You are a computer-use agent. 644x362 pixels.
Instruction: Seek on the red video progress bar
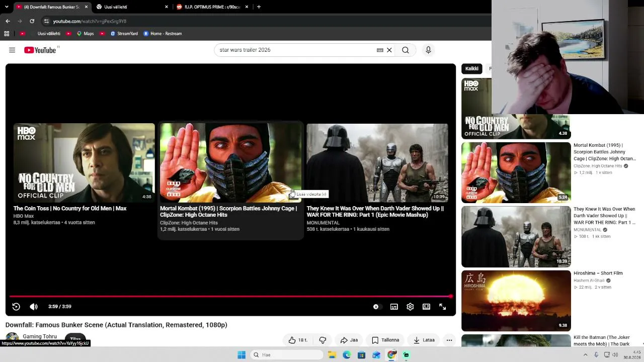tap(230, 296)
